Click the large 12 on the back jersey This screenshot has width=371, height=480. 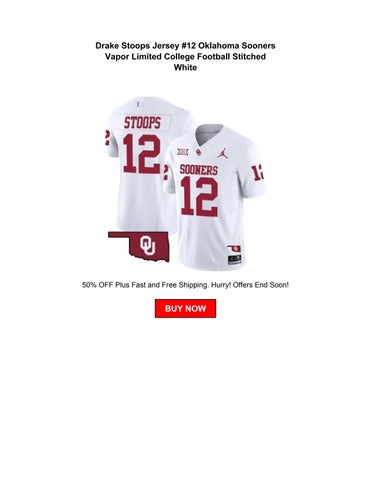pyautogui.click(x=142, y=154)
